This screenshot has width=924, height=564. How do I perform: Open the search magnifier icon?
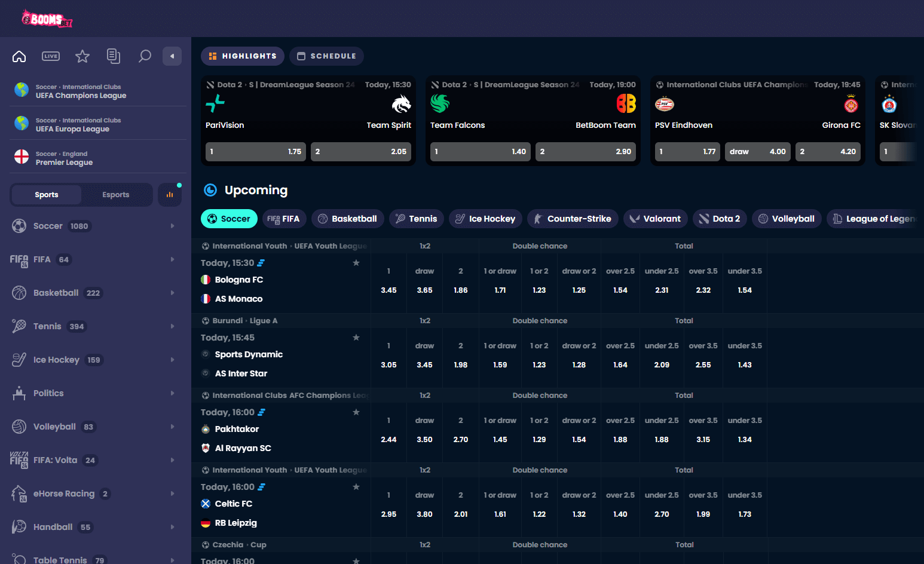[x=145, y=56]
